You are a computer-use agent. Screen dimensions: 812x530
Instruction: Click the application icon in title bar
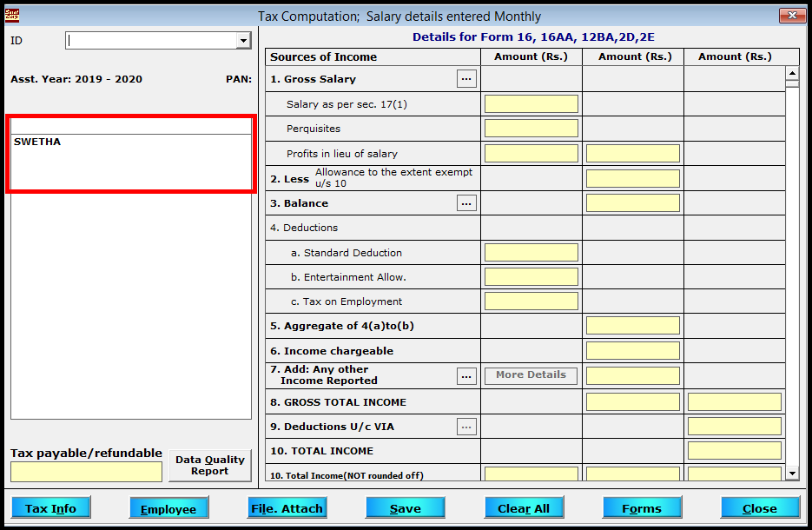pyautogui.click(x=12, y=16)
